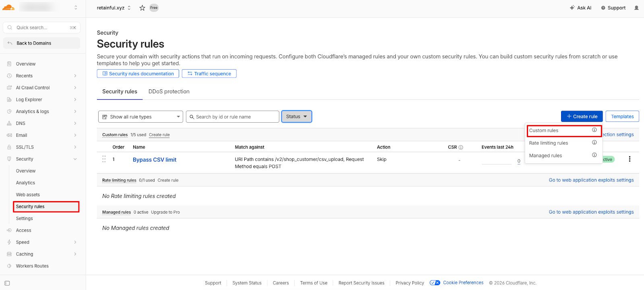644x290 pixels.
Task: Click Search by id or rule name field
Action: click(x=233, y=117)
